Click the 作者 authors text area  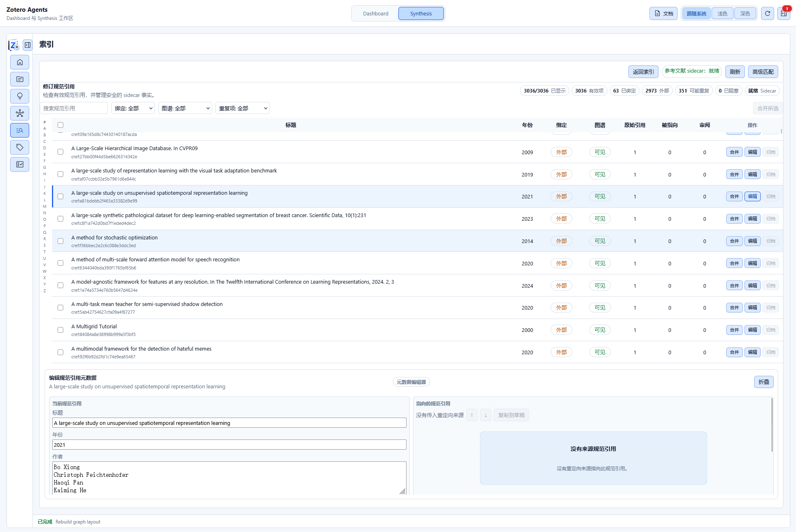coord(229,478)
